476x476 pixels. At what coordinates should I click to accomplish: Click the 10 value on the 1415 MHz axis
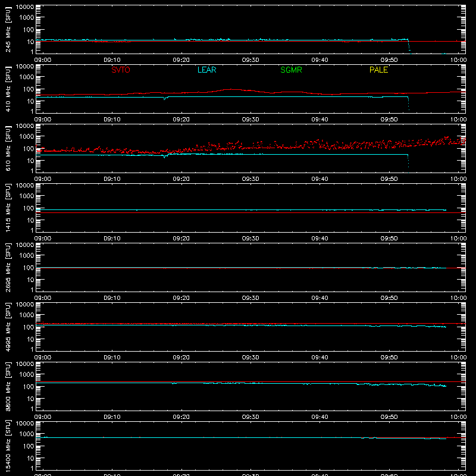click(30, 220)
